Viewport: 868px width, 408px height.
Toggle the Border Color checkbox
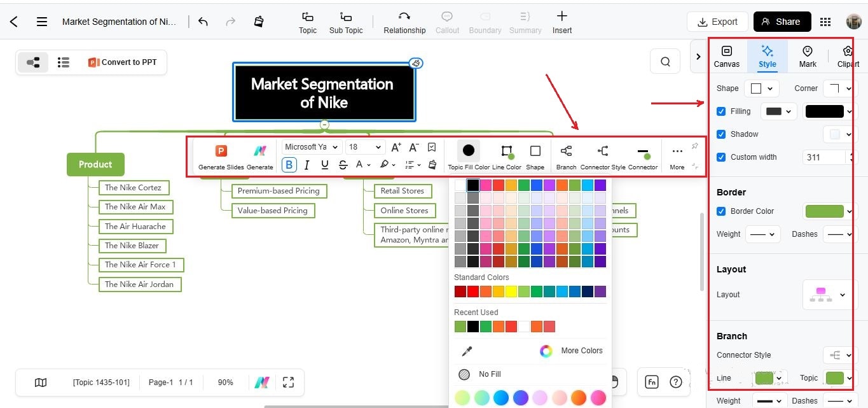(x=721, y=211)
